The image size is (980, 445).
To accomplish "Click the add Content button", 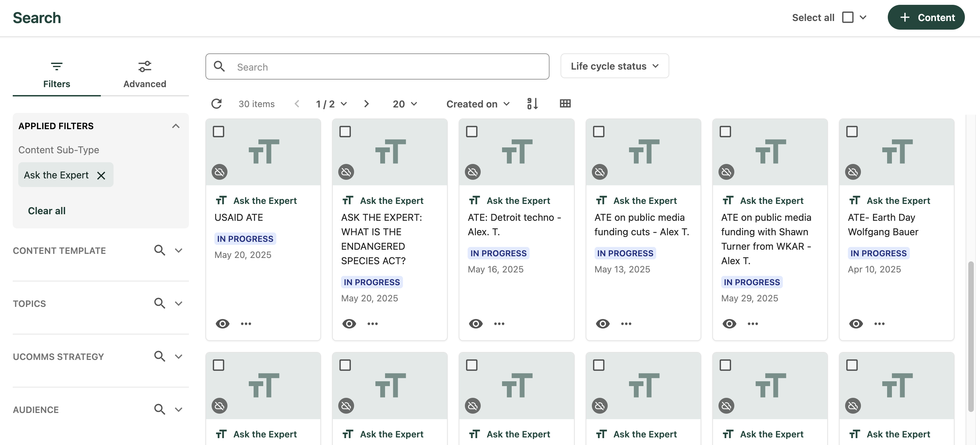I will pyautogui.click(x=926, y=18).
